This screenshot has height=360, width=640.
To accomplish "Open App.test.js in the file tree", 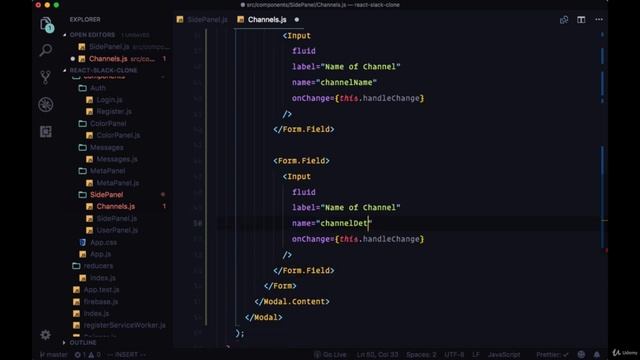I will pyautogui.click(x=101, y=289).
